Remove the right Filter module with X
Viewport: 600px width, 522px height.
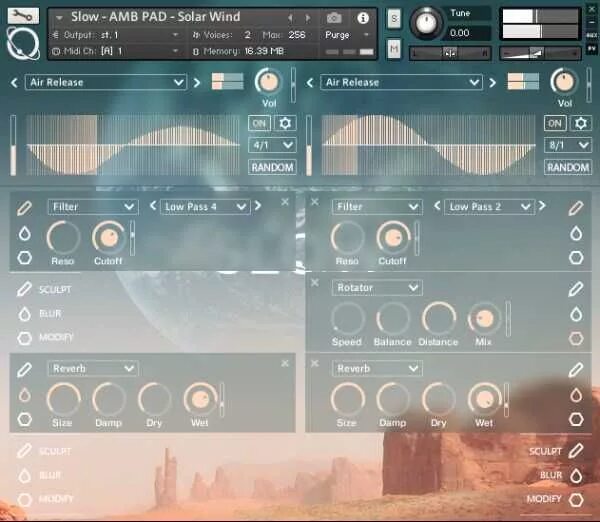pyautogui.click(x=315, y=202)
